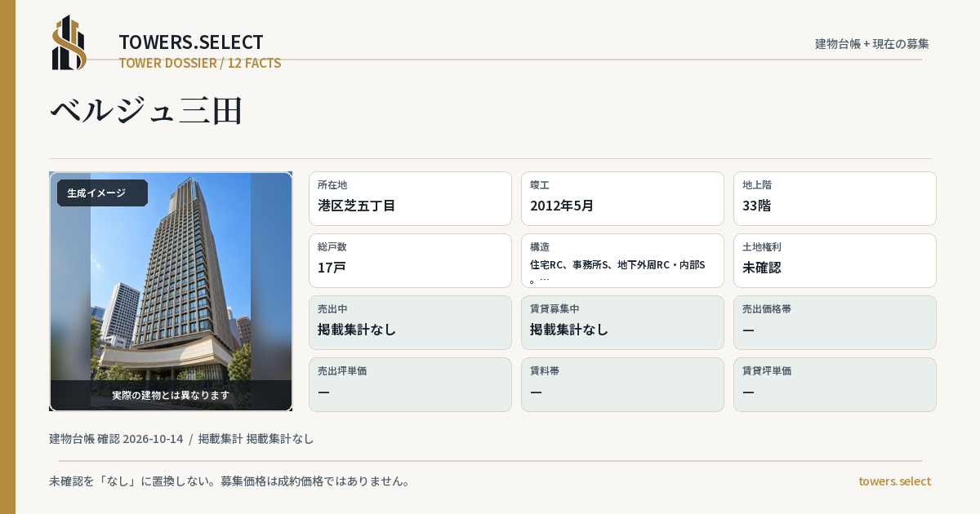
Task: Select the footer disclaimer starting 未確認を「なし」
Action: [x=229, y=481]
